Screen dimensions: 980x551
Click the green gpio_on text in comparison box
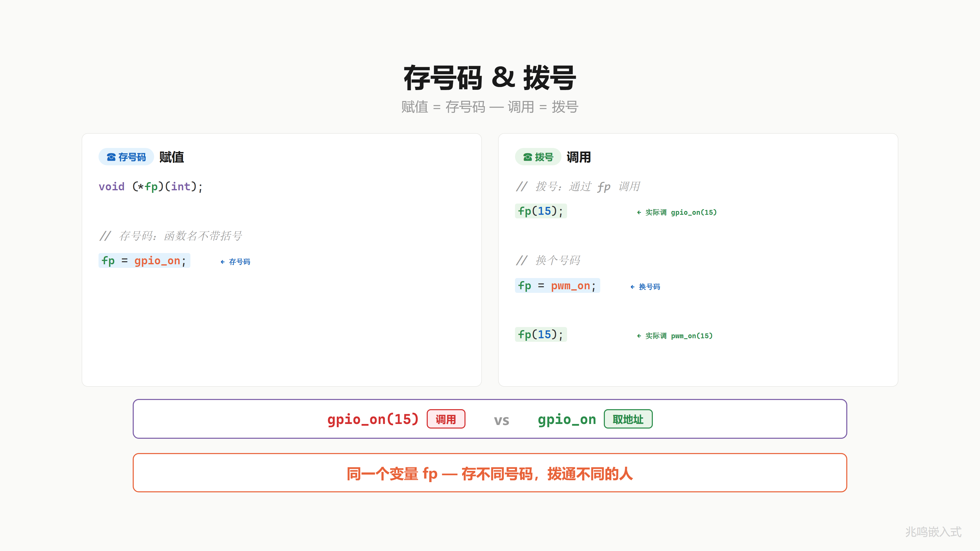567,419
